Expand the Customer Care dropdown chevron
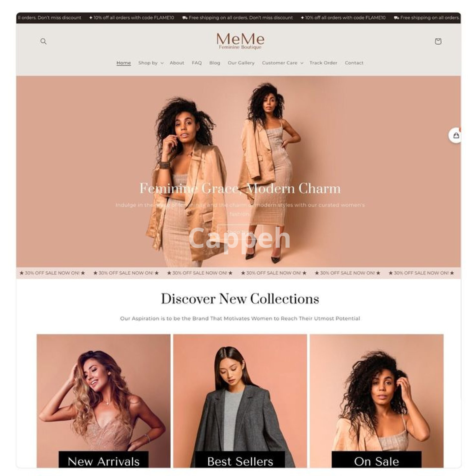This screenshot has width=476, height=476. coord(302,63)
